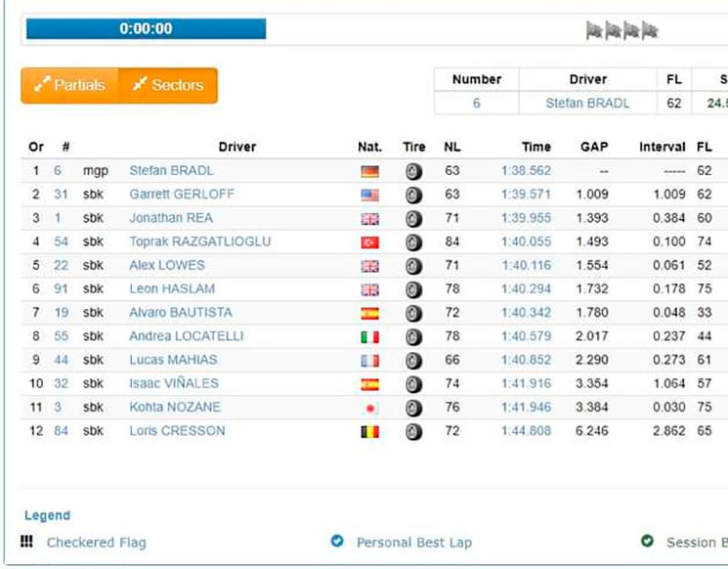The height and width of the screenshot is (569, 728).
Task: Click the German flag in Bradl's row
Action: [x=369, y=171]
